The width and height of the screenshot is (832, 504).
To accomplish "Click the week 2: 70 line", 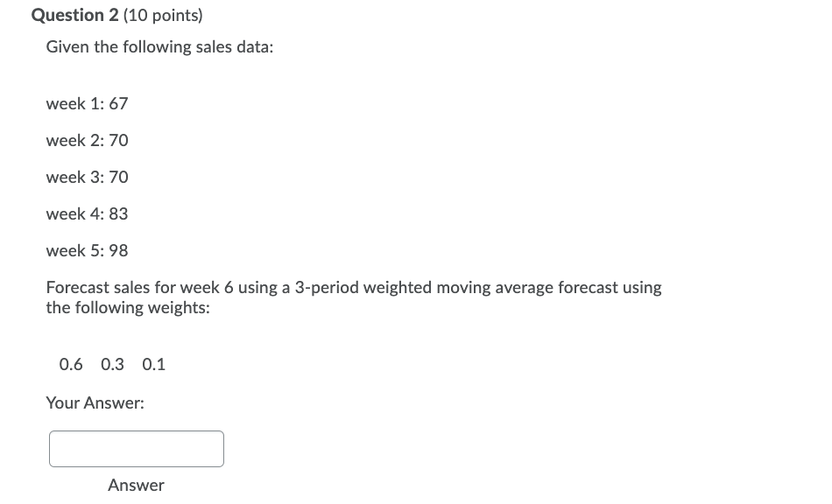I will tap(87, 140).
